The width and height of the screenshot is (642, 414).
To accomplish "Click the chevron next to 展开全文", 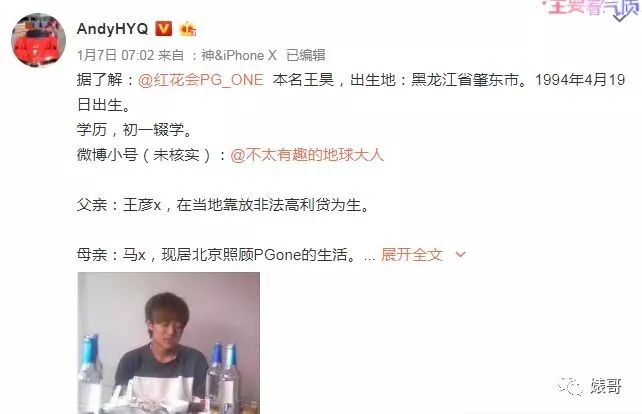I will point(460,255).
